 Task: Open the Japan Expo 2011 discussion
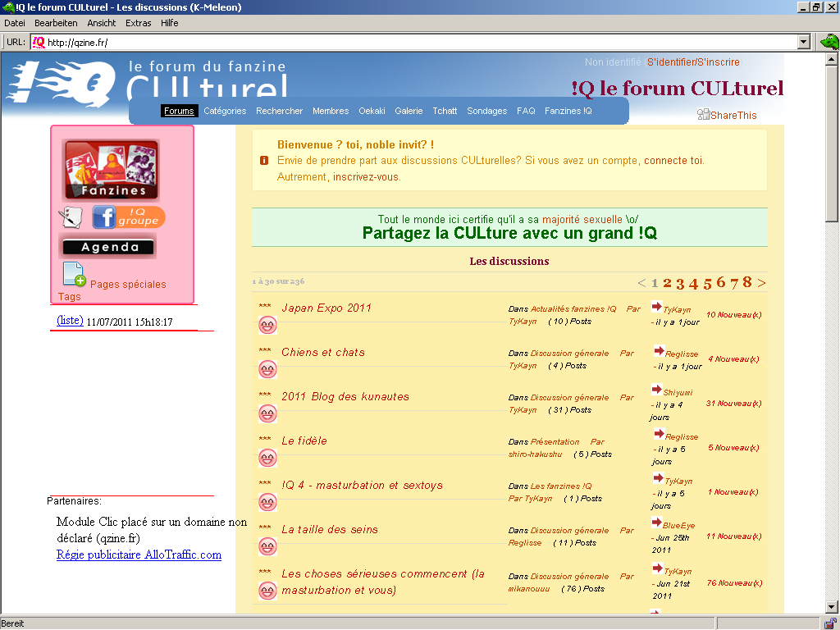click(x=326, y=308)
